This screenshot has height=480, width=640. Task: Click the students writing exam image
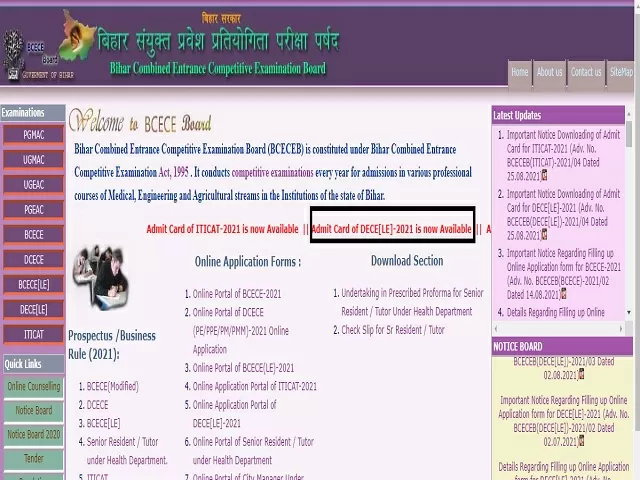100,276
